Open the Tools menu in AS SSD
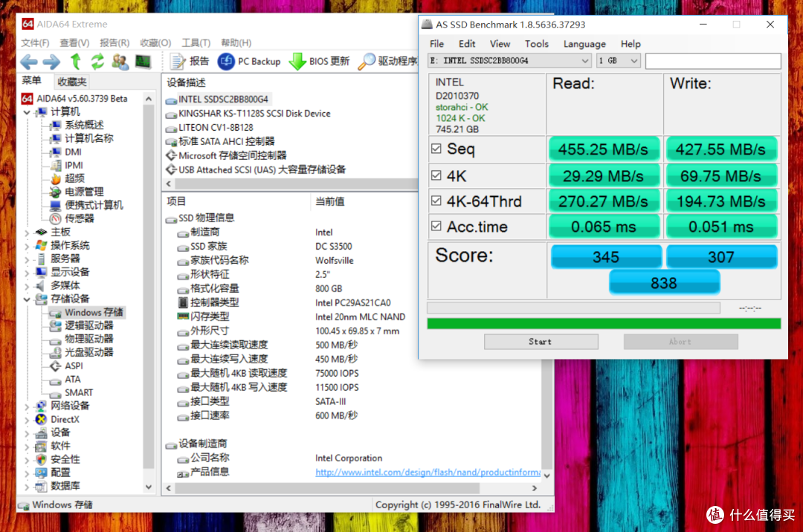This screenshot has height=532, width=803. (x=536, y=44)
